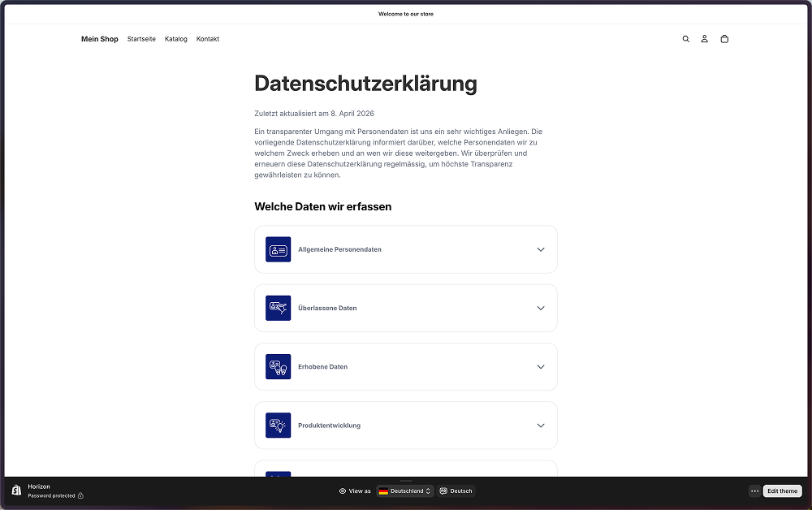Click the Shopify logo in bottom bar

16,491
